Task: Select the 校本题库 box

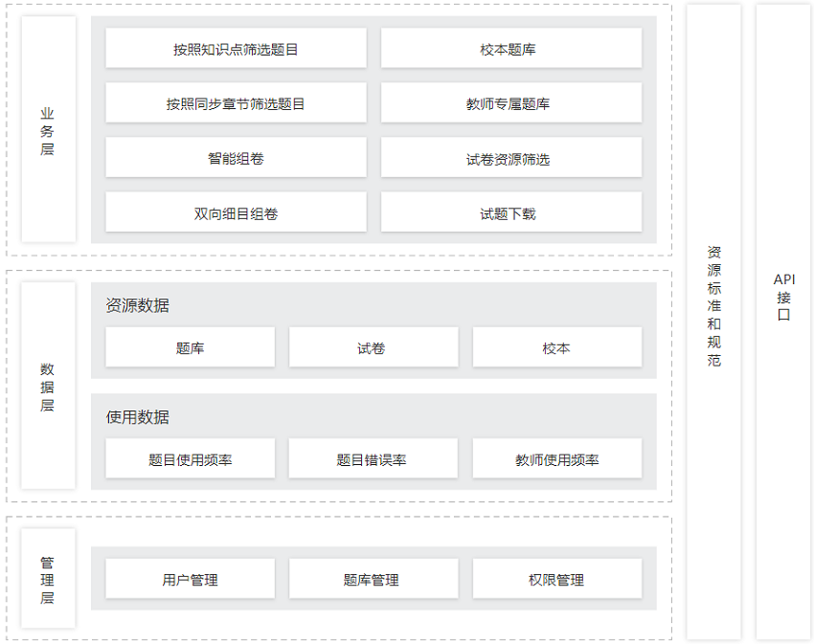Action: coord(510,48)
